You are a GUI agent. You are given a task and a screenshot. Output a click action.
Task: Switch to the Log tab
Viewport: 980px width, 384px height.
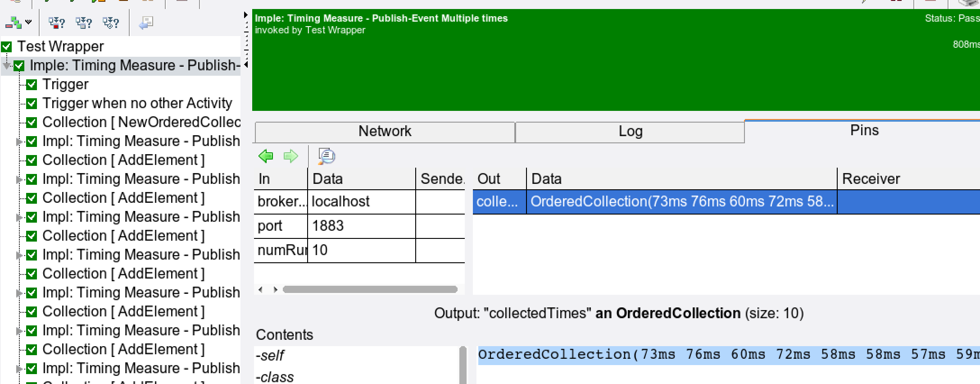point(630,132)
